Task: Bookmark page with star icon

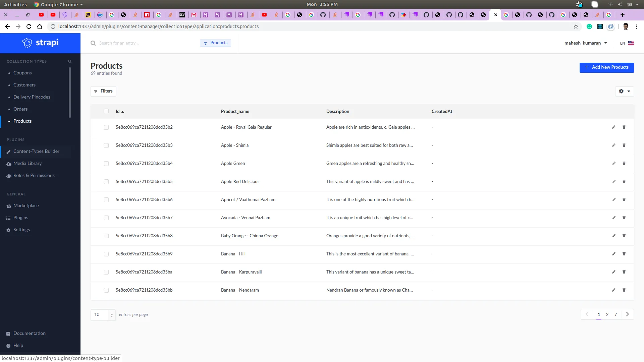Action: pyautogui.click(x=576, y=26)
